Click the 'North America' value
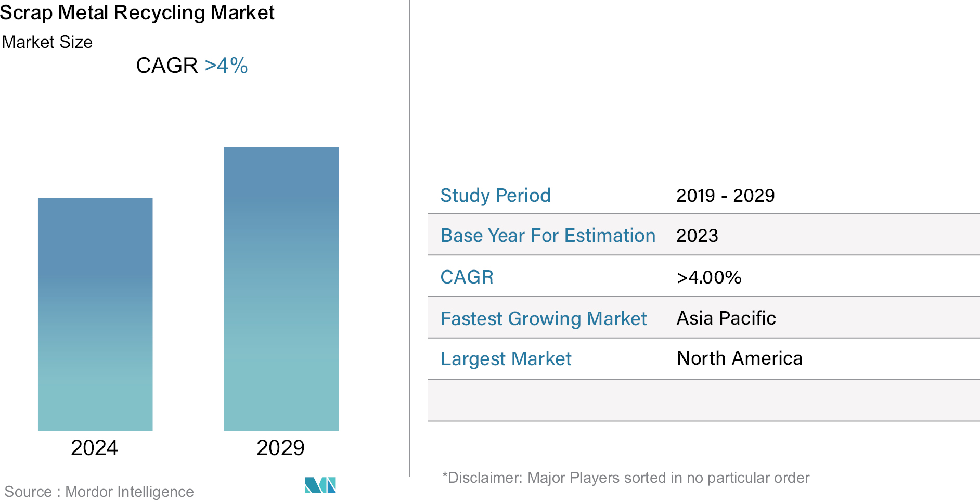This screenshot has width=980, height=502. 739,358
